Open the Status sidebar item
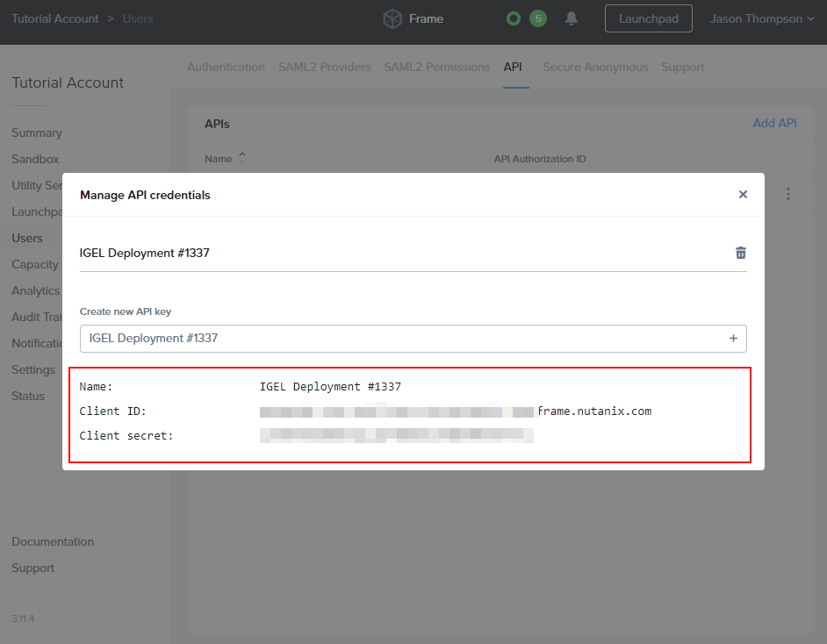 click(x=28, y=396)
